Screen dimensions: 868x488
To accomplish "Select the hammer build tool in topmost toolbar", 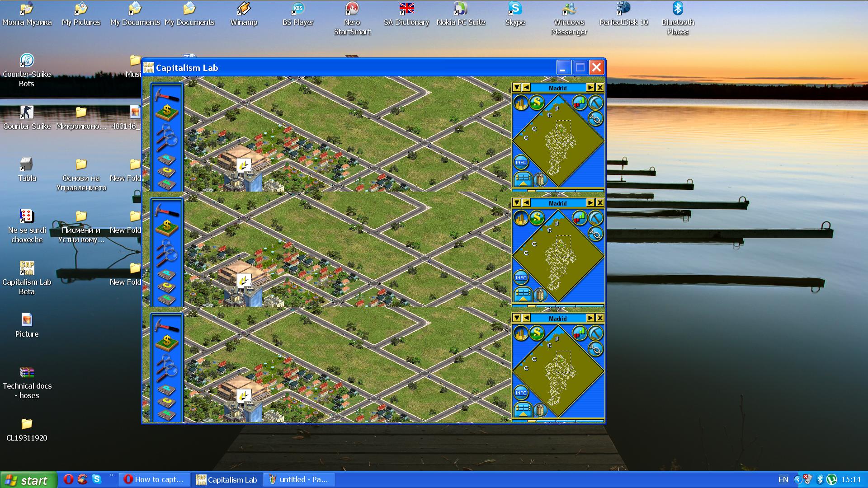I will [x=167, y=94].
